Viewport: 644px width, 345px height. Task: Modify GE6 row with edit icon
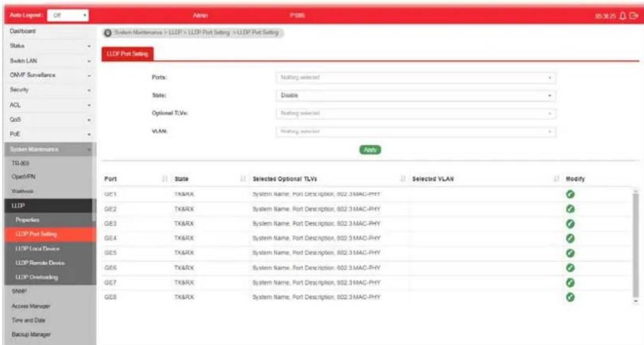570,268
